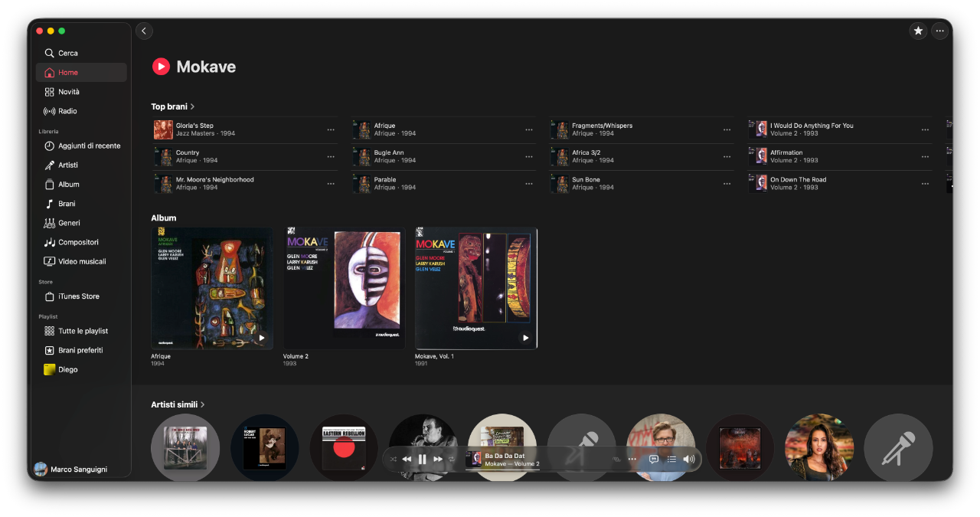
Task: Open Cerca search in sidebar
Action: (81, 53)
